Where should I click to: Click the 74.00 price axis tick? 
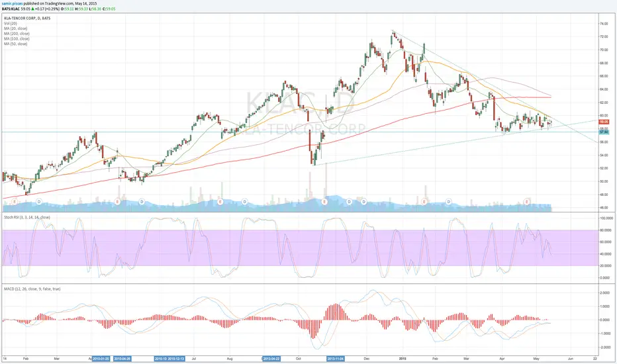coord(604,24)
